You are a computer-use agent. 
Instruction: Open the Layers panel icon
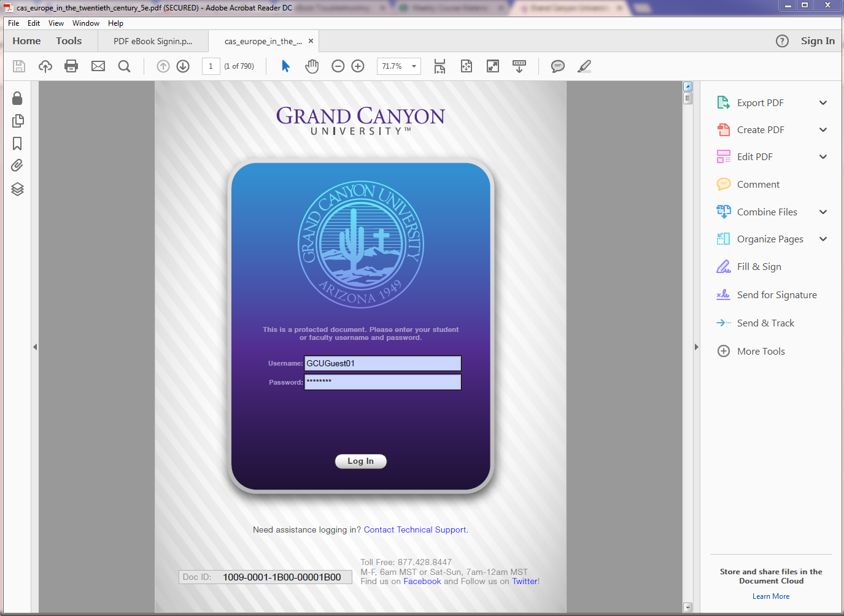[x=17, y=189]
